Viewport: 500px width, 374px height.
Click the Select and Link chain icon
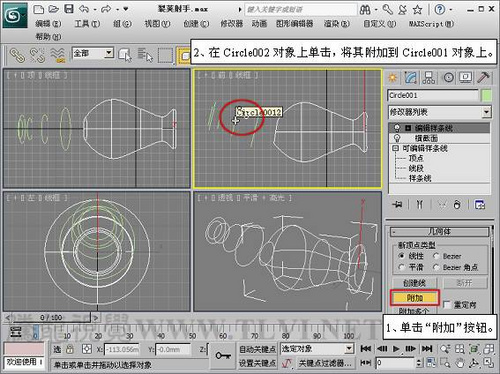tap(17, 55)
